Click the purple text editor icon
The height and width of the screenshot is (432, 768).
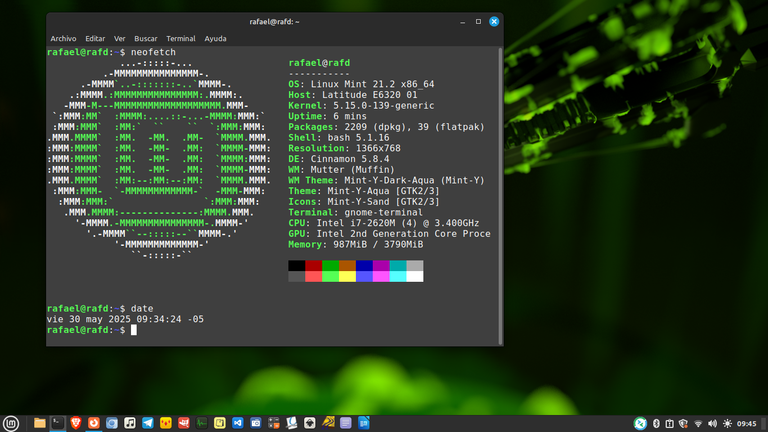point(346,423)
